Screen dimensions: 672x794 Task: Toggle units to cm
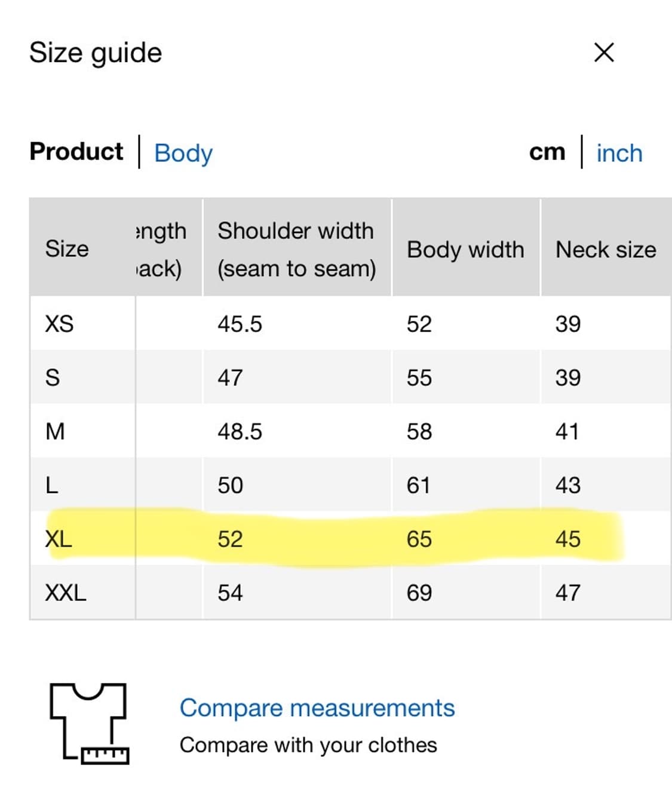click(x=547, y=152)
